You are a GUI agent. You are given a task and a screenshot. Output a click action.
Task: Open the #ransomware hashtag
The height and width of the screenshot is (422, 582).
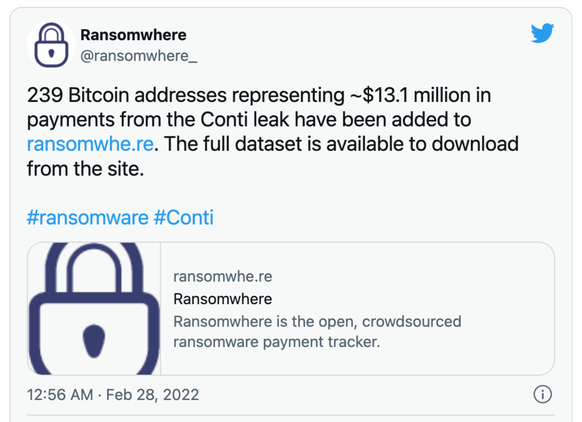(x=88, y=217)
